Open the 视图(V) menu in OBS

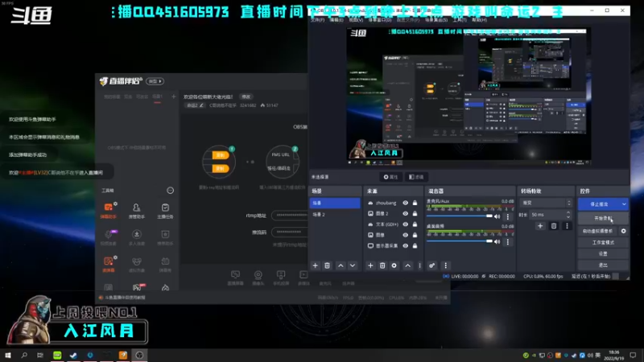(356, 19)
